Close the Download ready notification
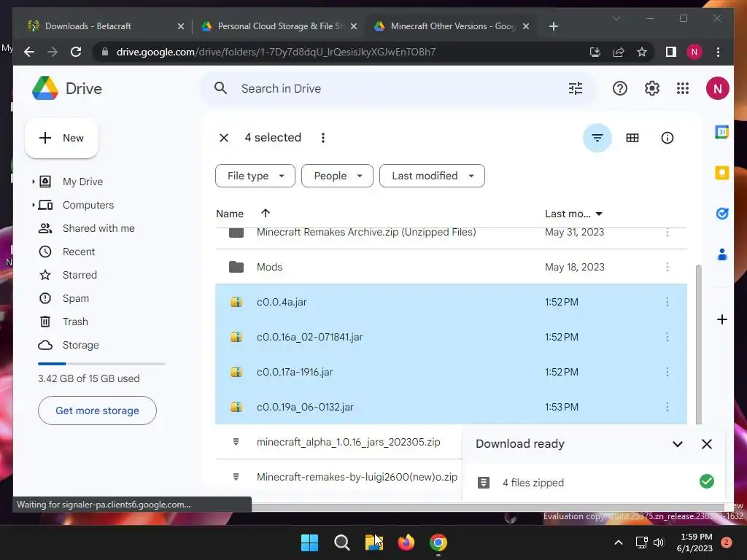The height and width of the screenshot is (560, 747). (x=706, y=444)
